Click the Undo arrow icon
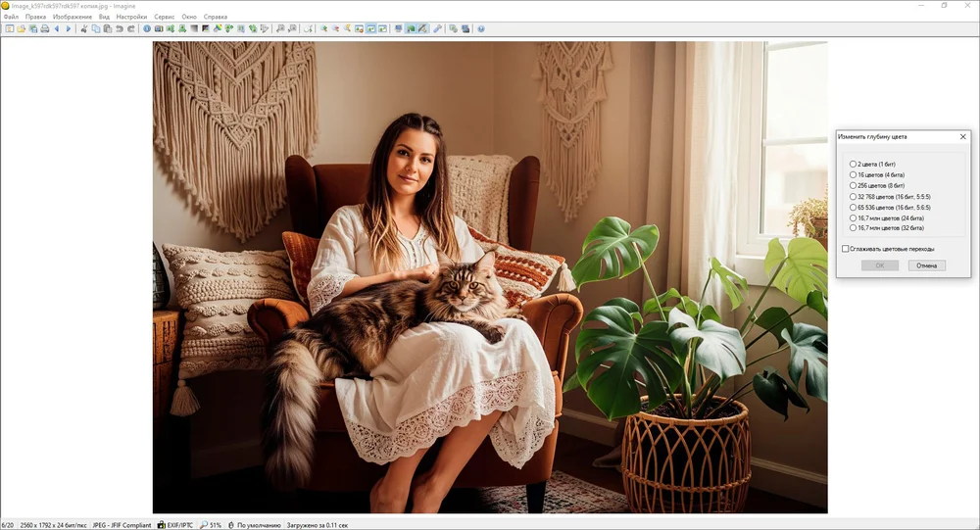The width and height of the screenshot is (980, 530). tap(120, 29)
